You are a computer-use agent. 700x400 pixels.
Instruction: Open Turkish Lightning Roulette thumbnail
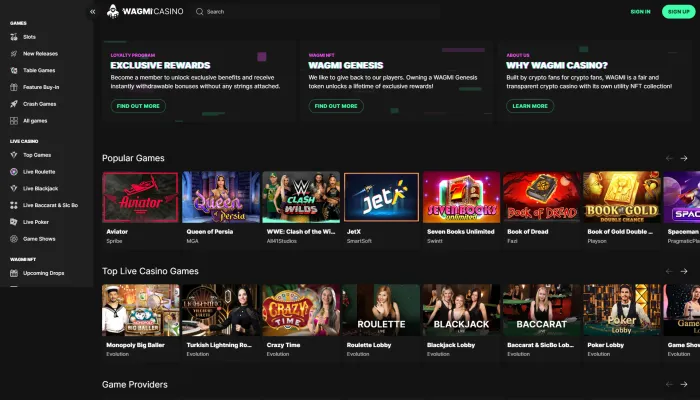pos(221,310)
